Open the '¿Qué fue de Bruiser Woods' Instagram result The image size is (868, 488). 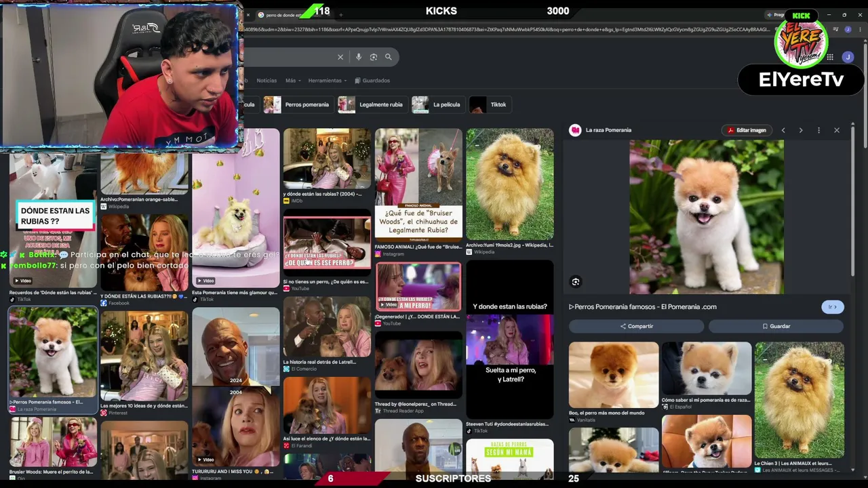coord(418,192)
